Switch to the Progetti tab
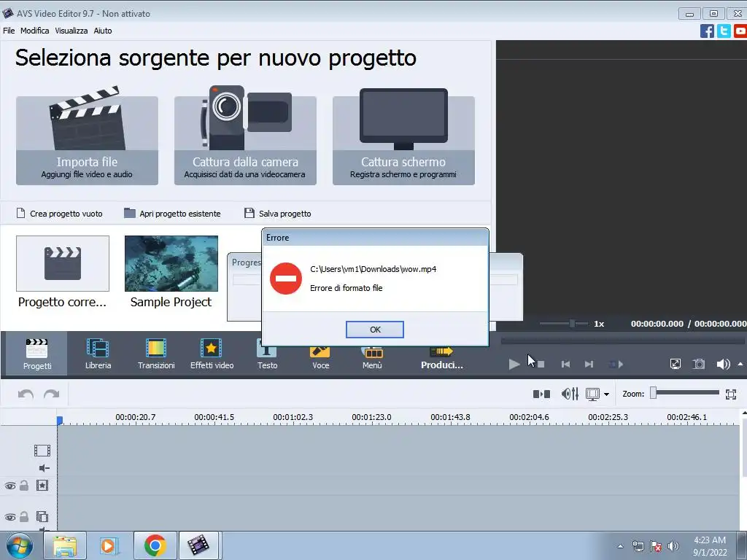 coord(36,354)
